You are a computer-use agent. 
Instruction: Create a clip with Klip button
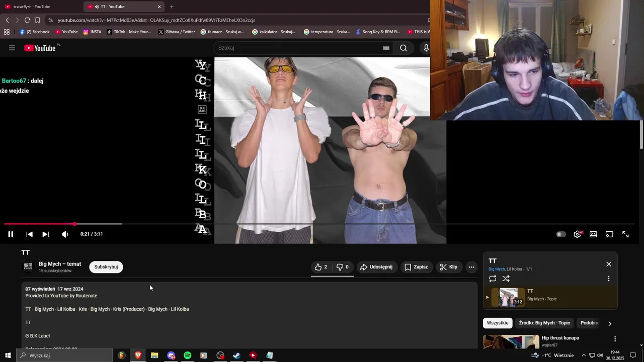coord(448,267)
